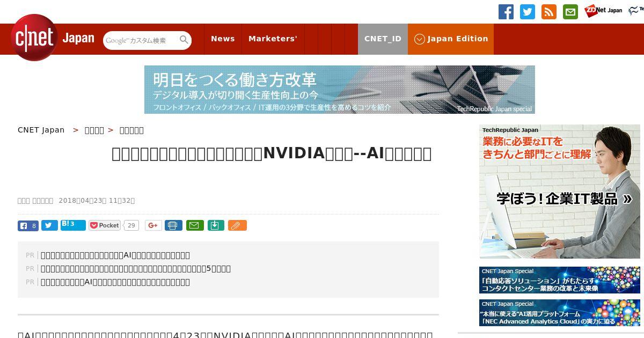Click the magnifier search icon
644x338 pixels.
(184, 40)
